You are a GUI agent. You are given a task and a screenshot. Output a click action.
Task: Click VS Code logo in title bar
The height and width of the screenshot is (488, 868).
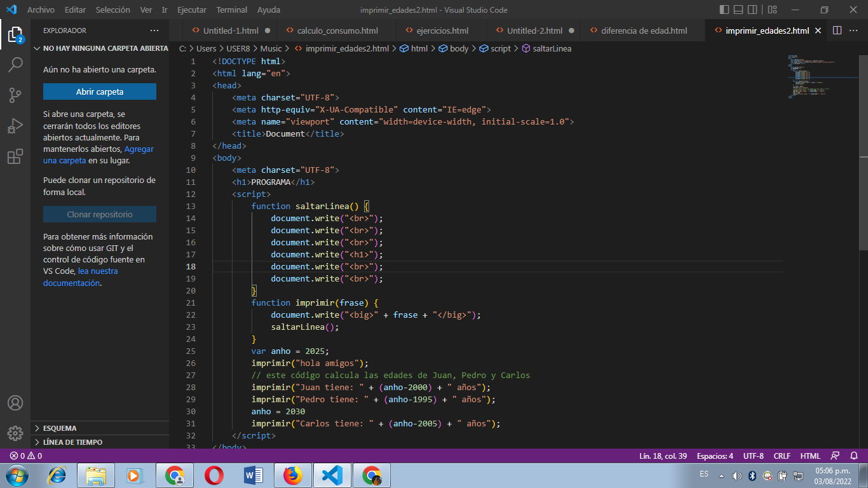(x=11, y=10)
